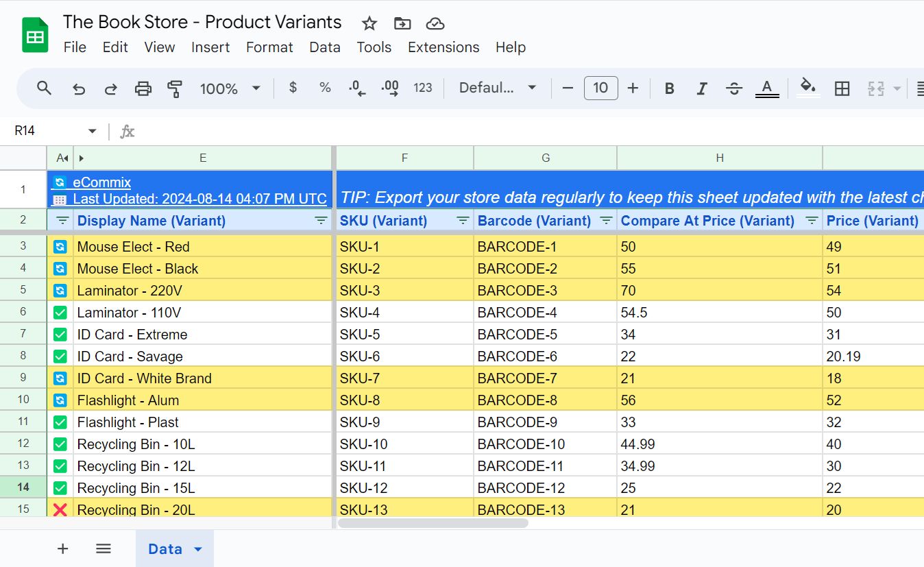Select the Data sheet tab
Screen dimensions: 924x567
165,548
